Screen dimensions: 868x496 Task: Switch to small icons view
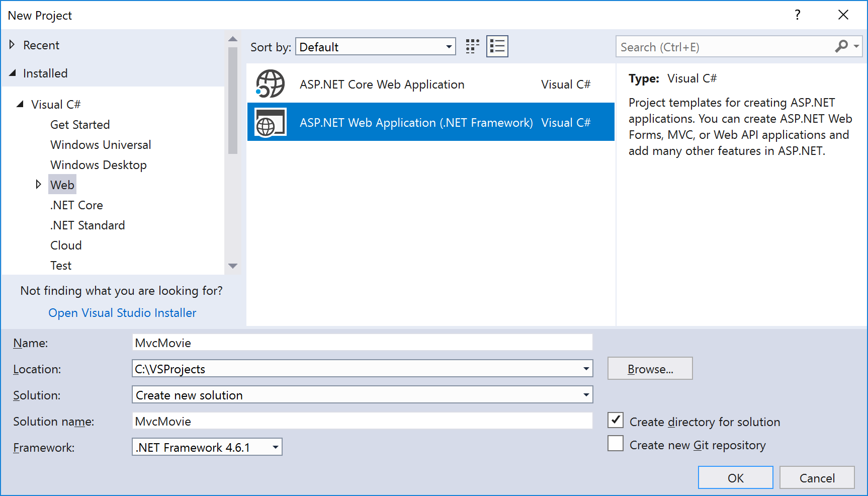tap(471, 46)
